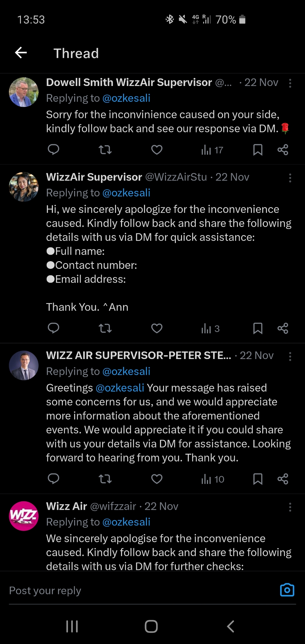
Task: Open more options for Dowell Smith tweet
Action: click(x=290, y=83)
